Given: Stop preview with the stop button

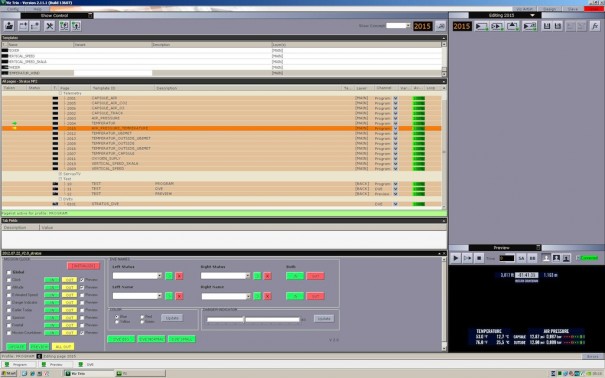Looking at the screenshot, I should [479, 258].
